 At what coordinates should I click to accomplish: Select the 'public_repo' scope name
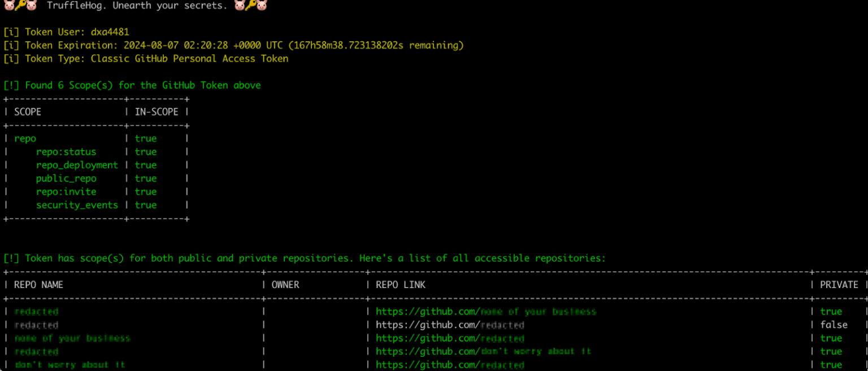point(66,178)
